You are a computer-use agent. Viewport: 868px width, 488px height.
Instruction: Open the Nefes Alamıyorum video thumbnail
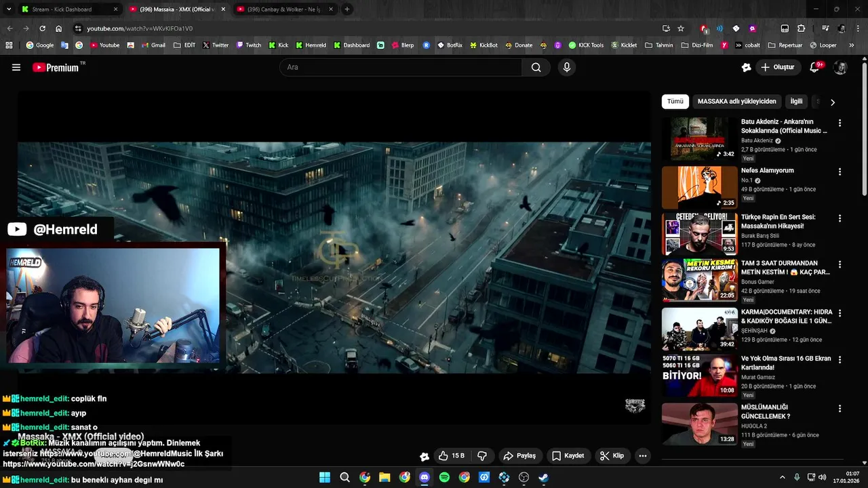tap(699, 187)
